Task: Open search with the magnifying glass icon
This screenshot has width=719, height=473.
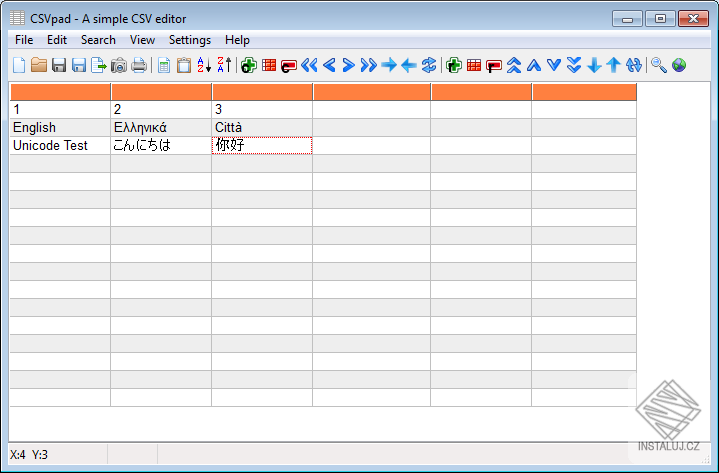Action: pos(659,65)
